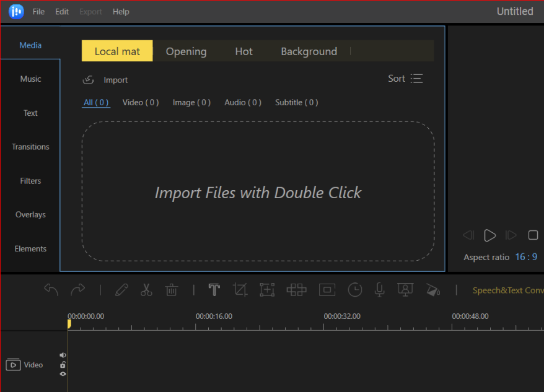Click timeline ruler at 00:00:32.00

click(342, 316)
